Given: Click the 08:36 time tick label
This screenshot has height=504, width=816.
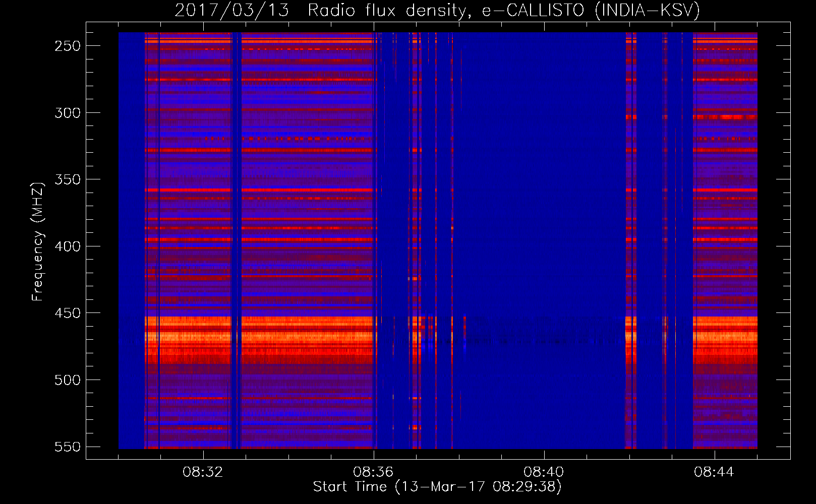Looking at the screenshot, I should tap(373, 472).
